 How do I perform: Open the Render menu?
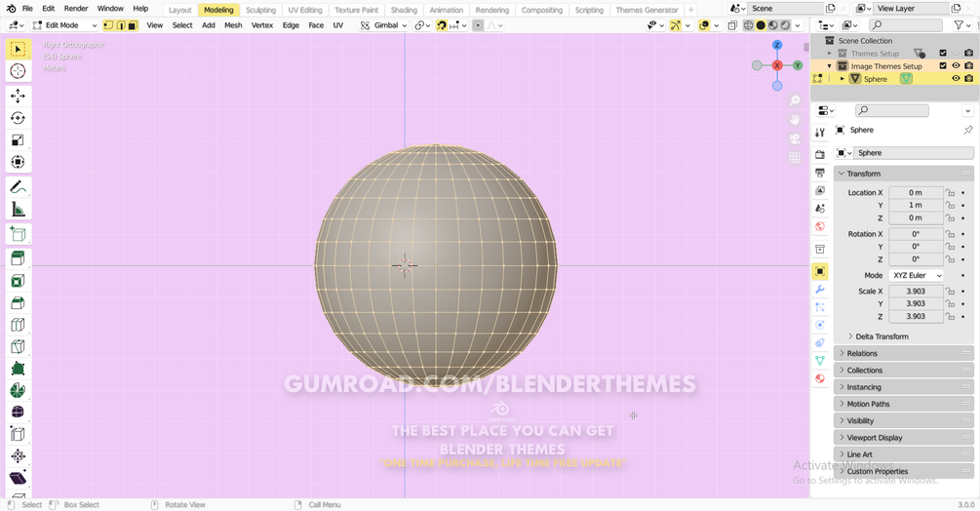[76, 9]
